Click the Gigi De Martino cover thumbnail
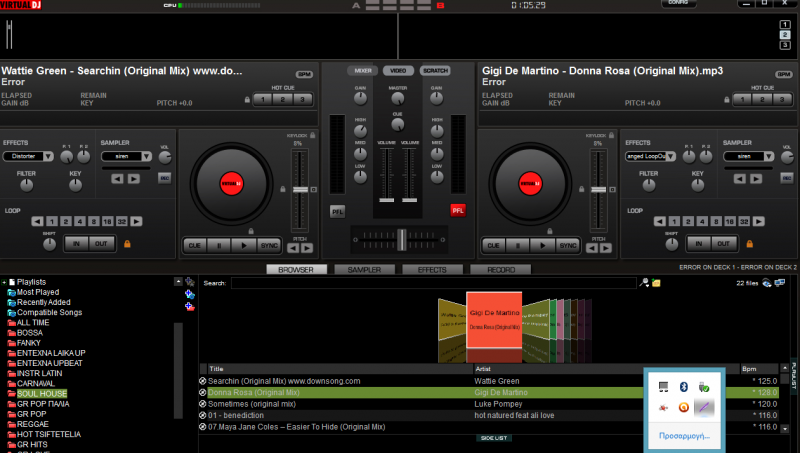Viewport: 800px width, 453px height. [494, 320]
